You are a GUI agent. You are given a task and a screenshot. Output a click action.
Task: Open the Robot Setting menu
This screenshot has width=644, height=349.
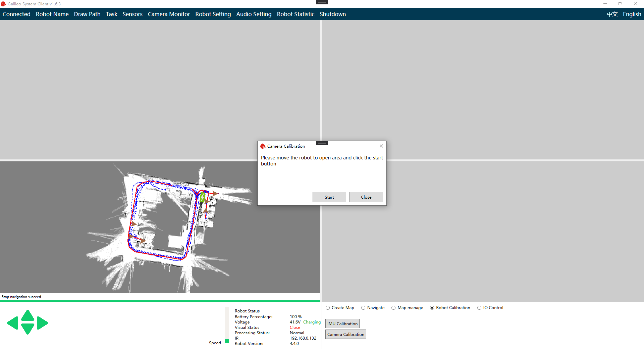(213, 14)
